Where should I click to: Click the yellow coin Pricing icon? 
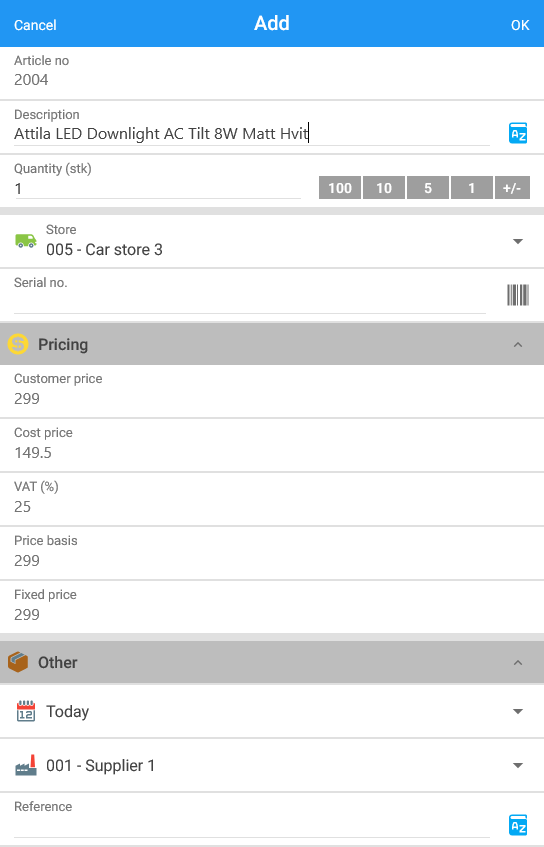point(18,344)
